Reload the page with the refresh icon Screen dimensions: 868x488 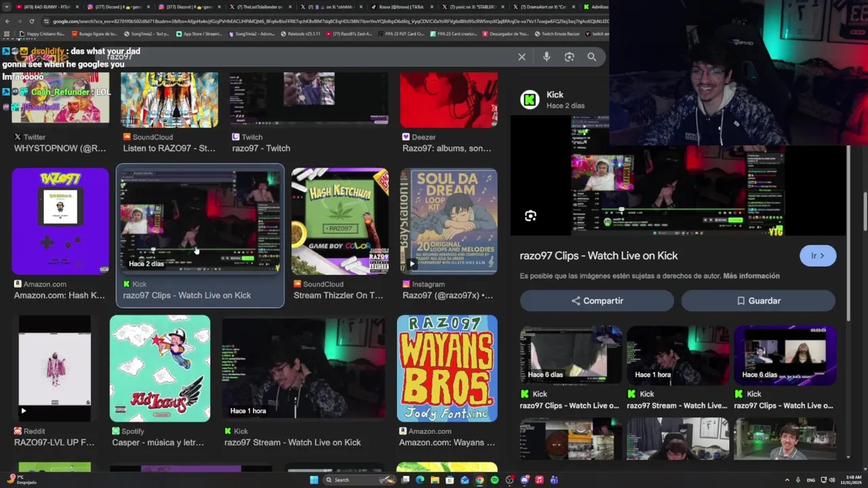(x=31, y=21)
